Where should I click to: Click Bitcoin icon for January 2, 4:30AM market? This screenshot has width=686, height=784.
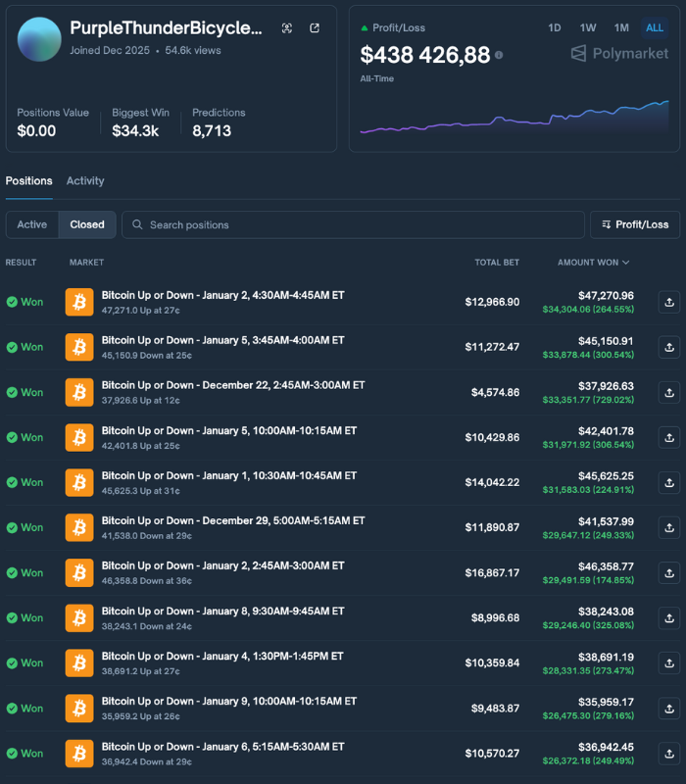point(79,302)
